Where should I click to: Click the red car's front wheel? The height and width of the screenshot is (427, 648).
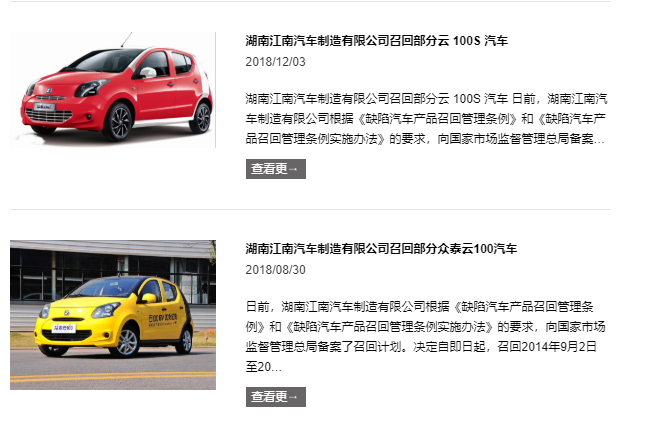pos(119,122)
